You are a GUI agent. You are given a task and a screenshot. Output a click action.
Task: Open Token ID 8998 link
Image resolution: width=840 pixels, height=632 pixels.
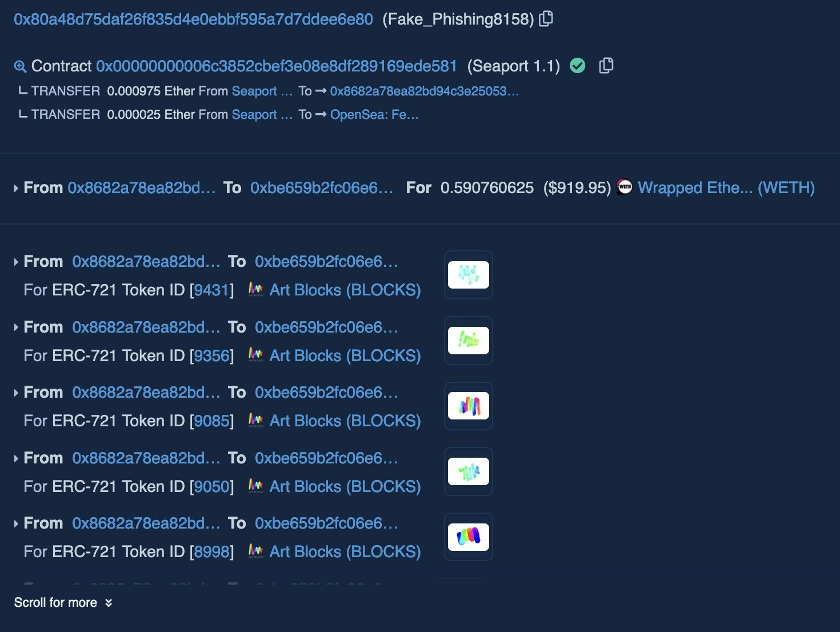tap(212, 552)
